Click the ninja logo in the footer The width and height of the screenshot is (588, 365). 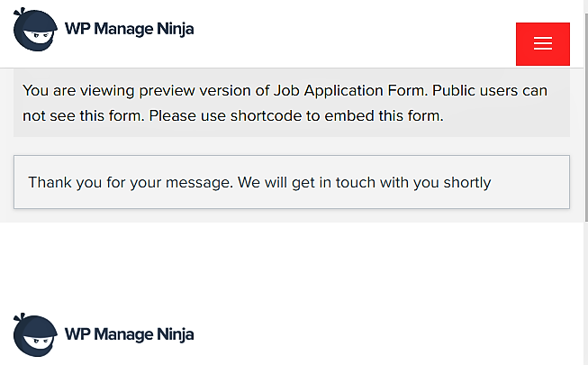point(34,335)
